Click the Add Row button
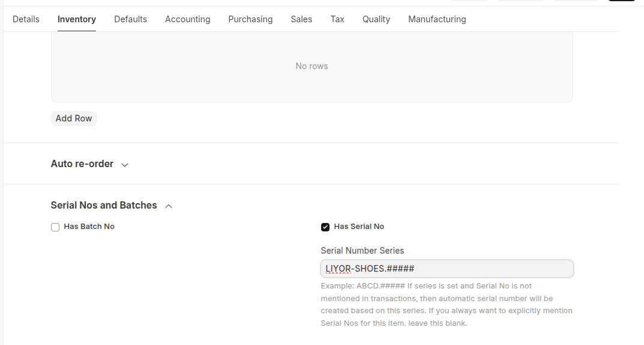 coord(74,118)
